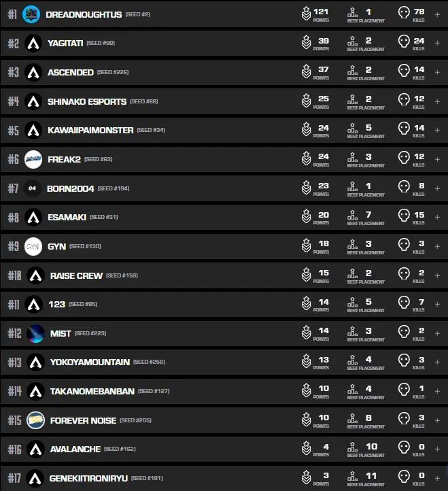448x491 pixels.
Task: Click the skull kills icon for YAGITATI
Action: (403, 43)
